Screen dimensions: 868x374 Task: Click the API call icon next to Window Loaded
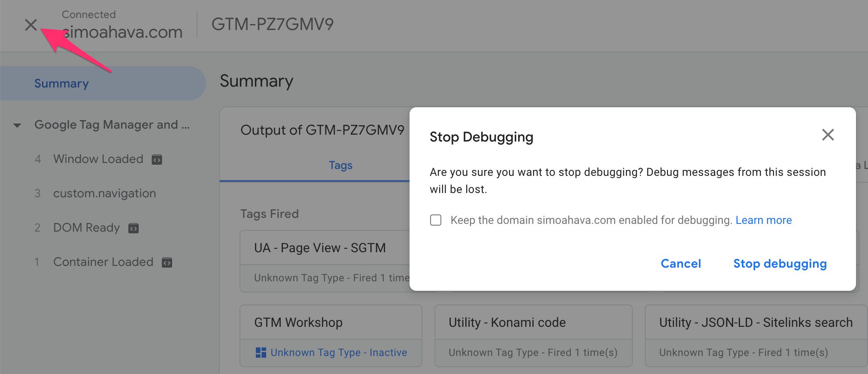(x=157, y=160)
